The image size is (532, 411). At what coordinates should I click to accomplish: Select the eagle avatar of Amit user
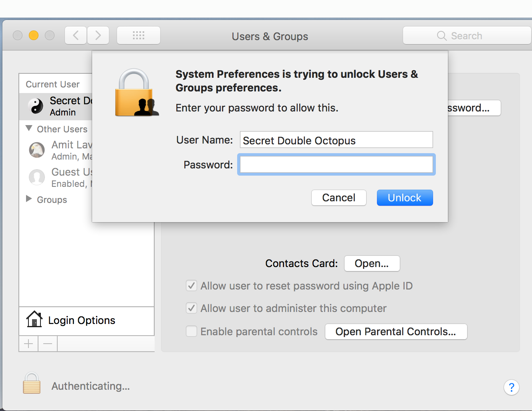click(37, 150)
